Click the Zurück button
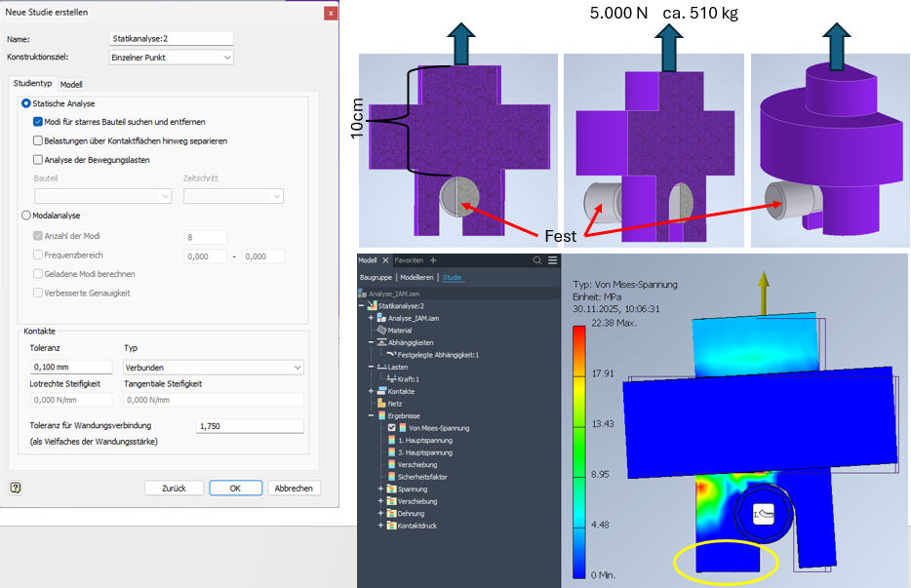The width and height of the screenshot is (911, 588). point(174,489)
